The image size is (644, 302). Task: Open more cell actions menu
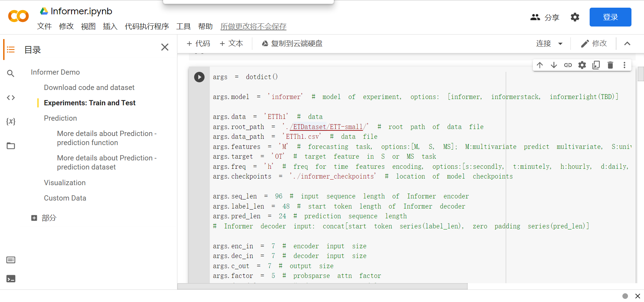(624, 65)
